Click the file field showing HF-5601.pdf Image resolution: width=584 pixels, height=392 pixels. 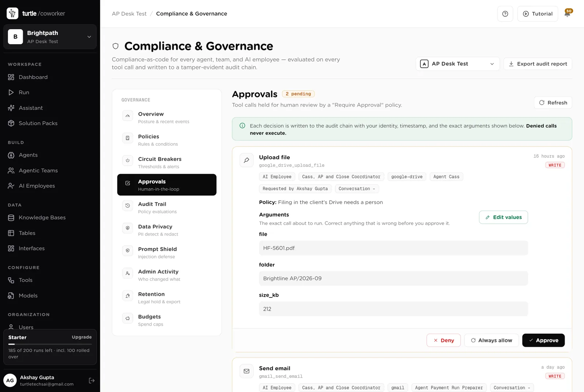[393, 248]
